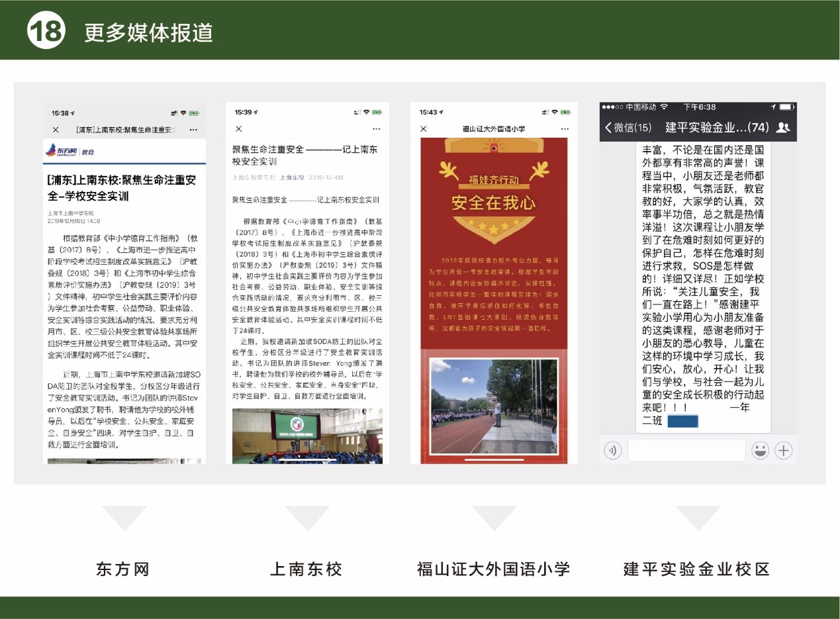The height and width of the screenshot is (619, 840).
Task: Click the down arrow above 上南东校 label
Action: 306,518
